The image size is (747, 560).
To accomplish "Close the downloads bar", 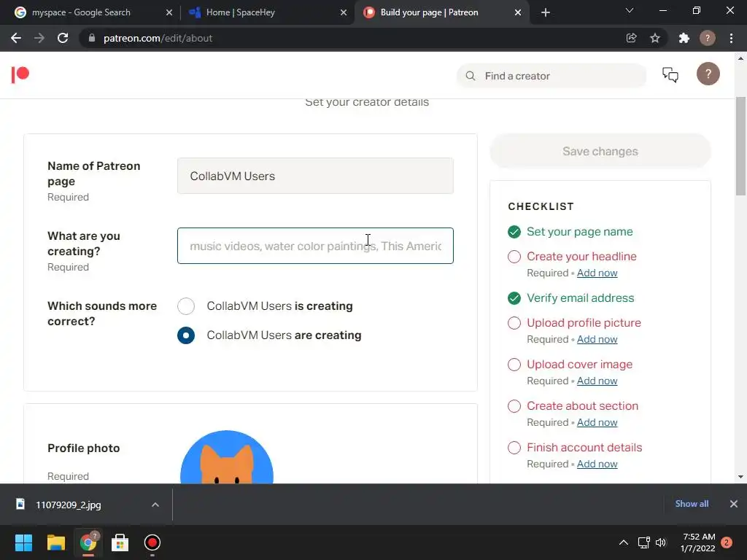I will [734, 504].
